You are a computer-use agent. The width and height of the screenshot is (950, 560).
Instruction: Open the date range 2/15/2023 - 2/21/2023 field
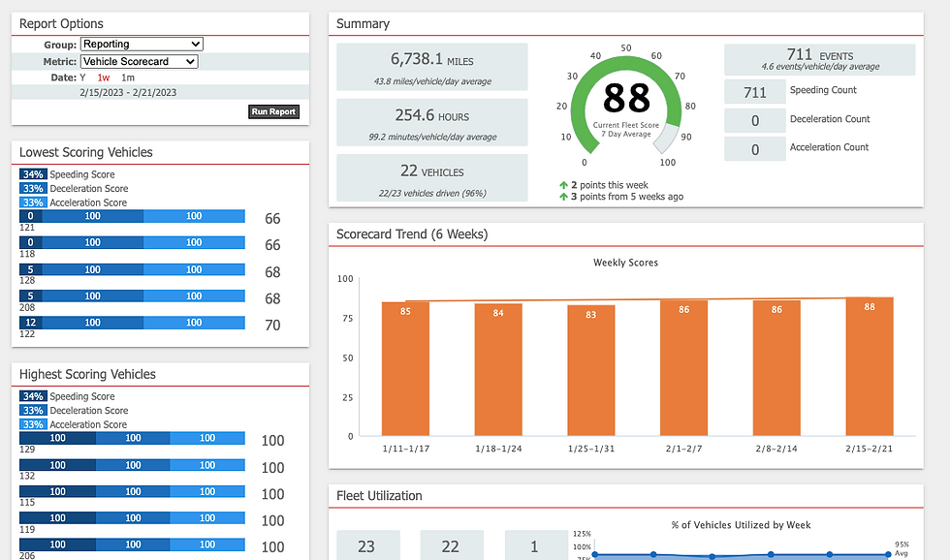tap(128, 93)
